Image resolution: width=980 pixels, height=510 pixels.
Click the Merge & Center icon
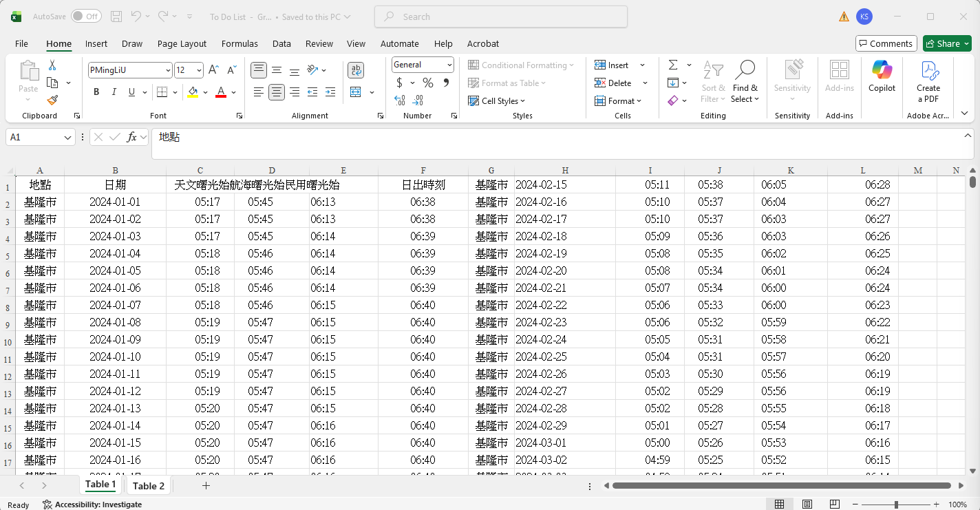point(356,92)
